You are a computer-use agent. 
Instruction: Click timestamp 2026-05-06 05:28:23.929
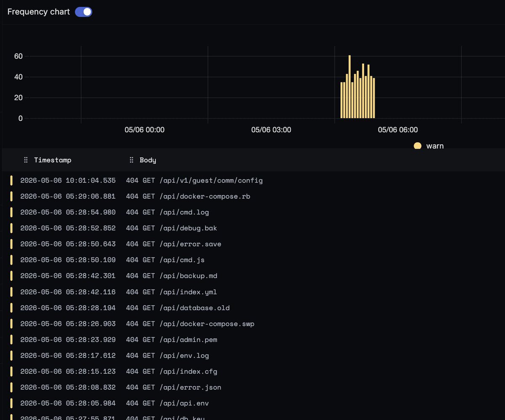[x=68, y=340]
